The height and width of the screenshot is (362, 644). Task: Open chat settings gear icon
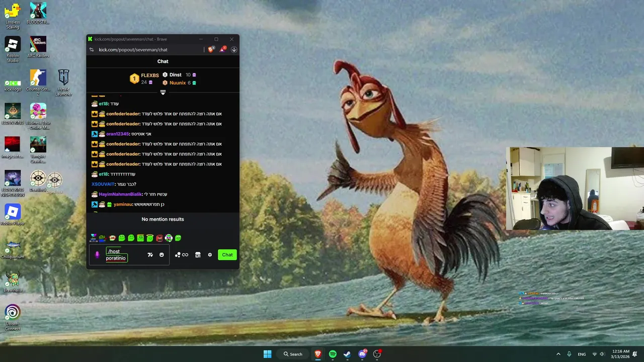click(x=210, y=255)
